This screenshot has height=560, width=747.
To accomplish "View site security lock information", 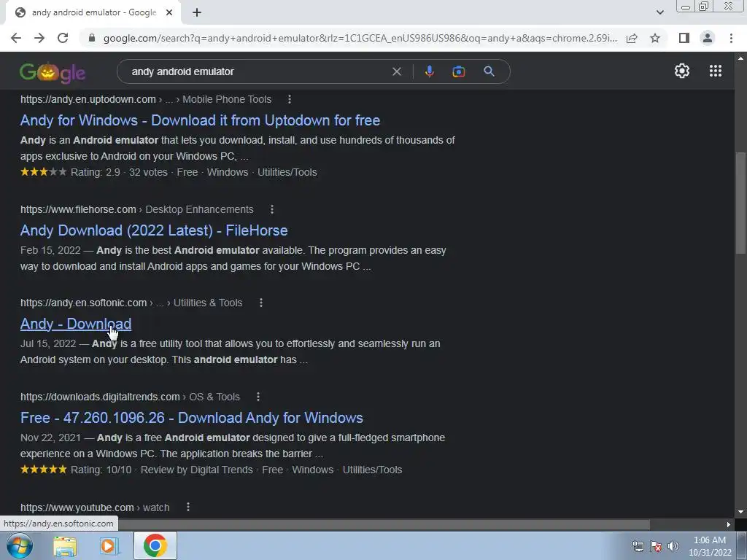I will click(92, 38).
